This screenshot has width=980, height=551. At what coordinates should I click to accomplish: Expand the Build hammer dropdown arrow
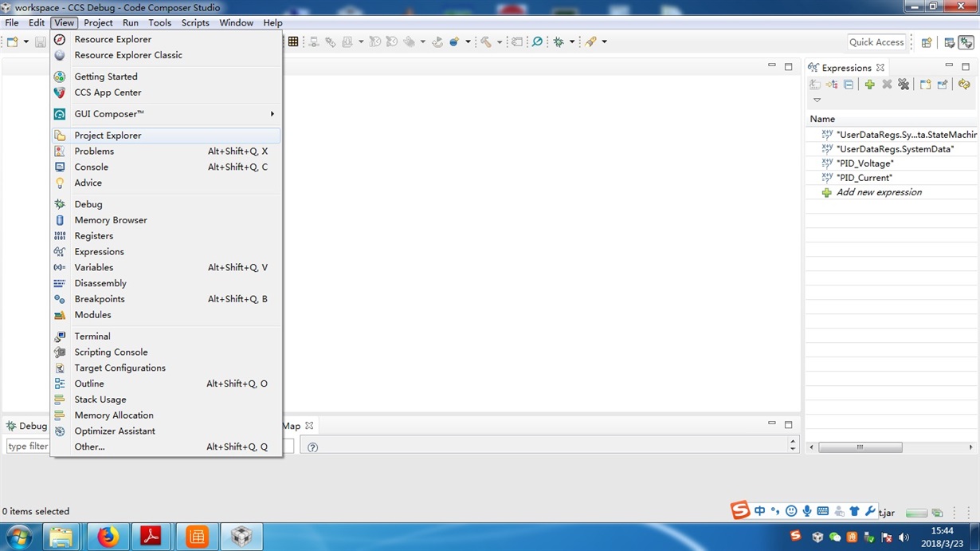point(500,41)
